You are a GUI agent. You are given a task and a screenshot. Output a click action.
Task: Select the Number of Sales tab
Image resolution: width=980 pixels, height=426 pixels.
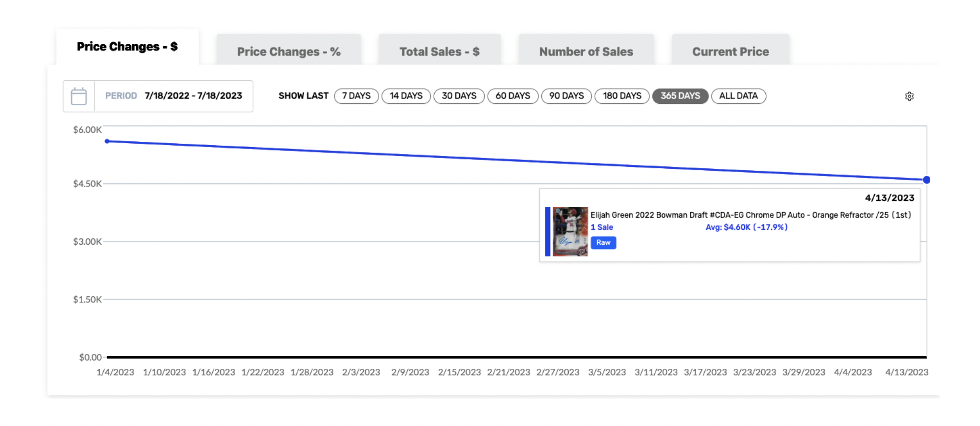(x=586, y=51)
